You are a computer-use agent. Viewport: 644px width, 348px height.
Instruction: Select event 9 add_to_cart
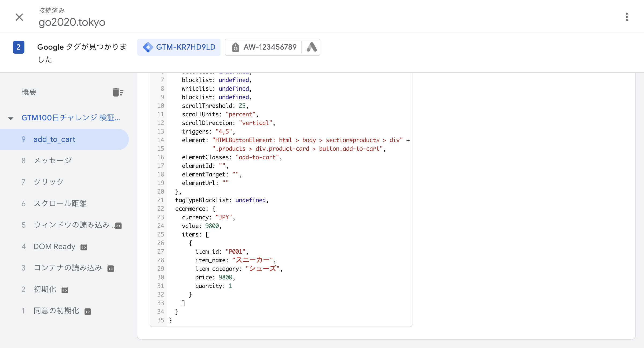[x=64, y=139]
